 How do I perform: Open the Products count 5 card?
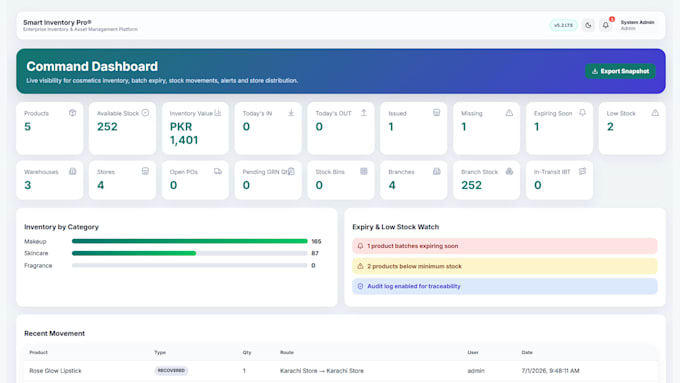pyautogui.click(x=49, y=128)
